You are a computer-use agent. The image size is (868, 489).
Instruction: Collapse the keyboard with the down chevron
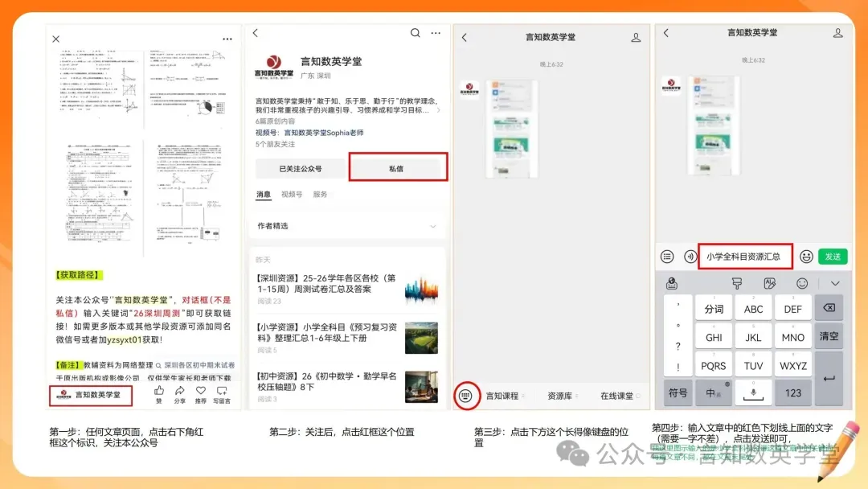[x=835, y=284]
